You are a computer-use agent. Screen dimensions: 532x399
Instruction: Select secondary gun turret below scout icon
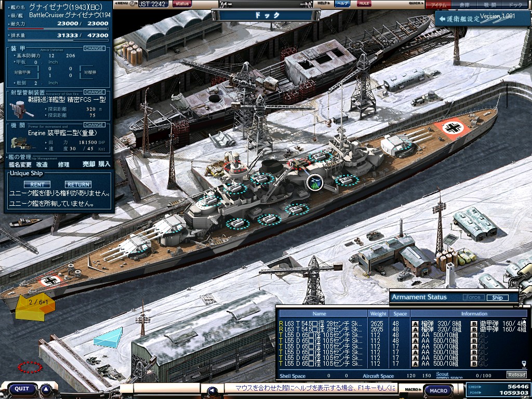[x=297, y=209]
